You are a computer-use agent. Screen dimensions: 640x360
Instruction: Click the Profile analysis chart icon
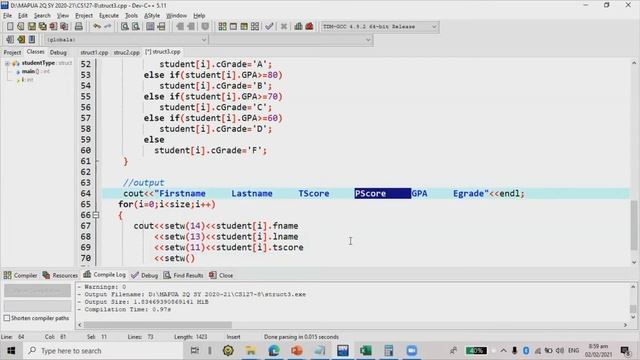(298, 27)
